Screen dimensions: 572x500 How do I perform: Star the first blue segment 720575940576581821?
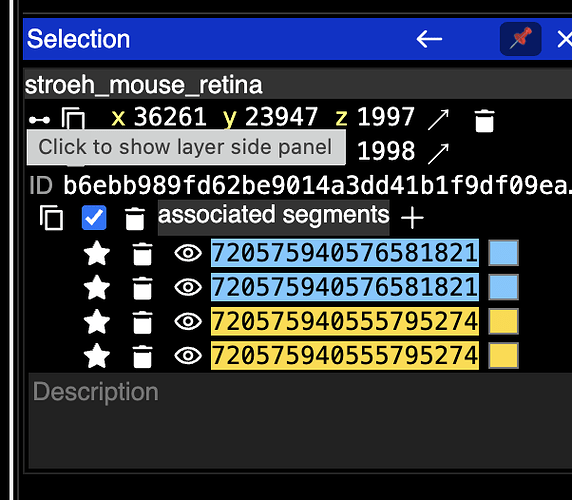pos(97,253)
